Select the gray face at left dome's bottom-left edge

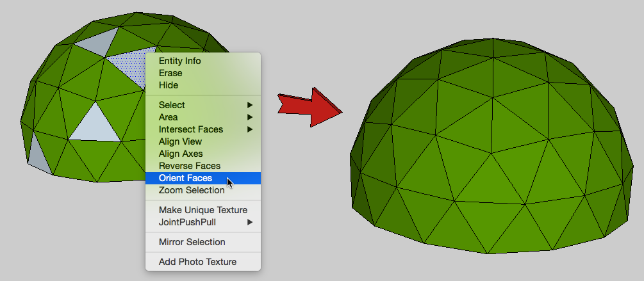(x=38, y=158)
